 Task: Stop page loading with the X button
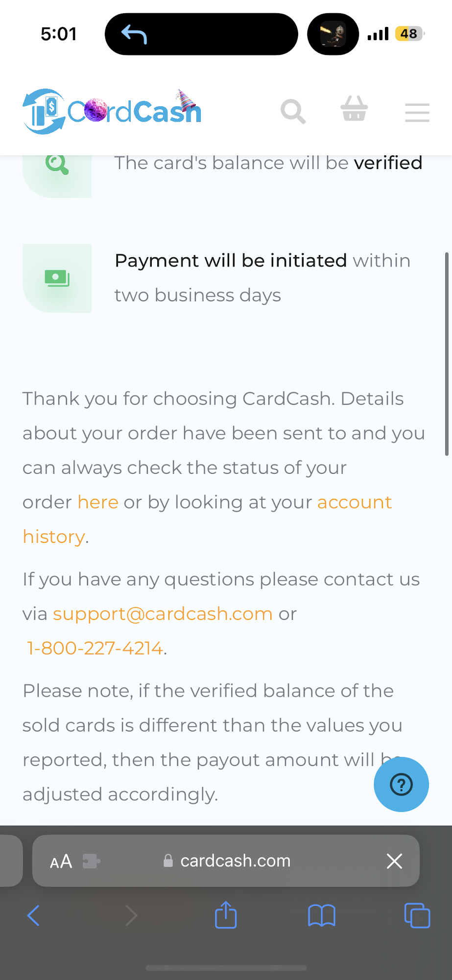click(x=394, y=861)
